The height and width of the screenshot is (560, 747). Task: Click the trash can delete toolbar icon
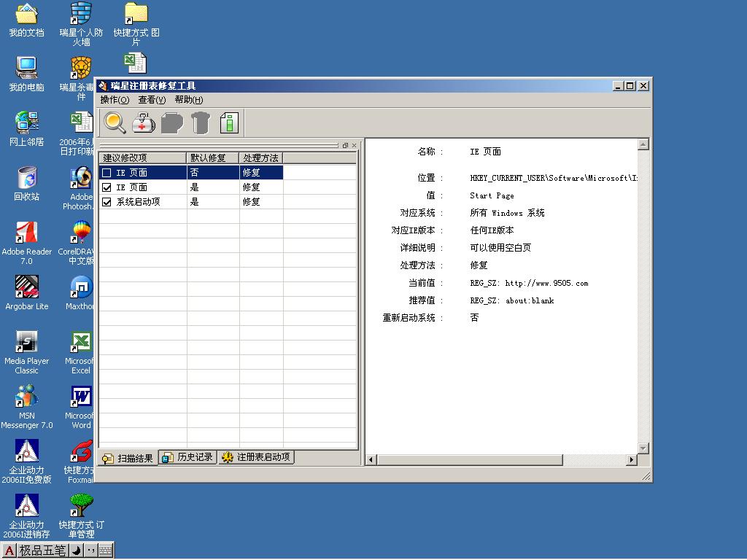click(x=201, y=122)
